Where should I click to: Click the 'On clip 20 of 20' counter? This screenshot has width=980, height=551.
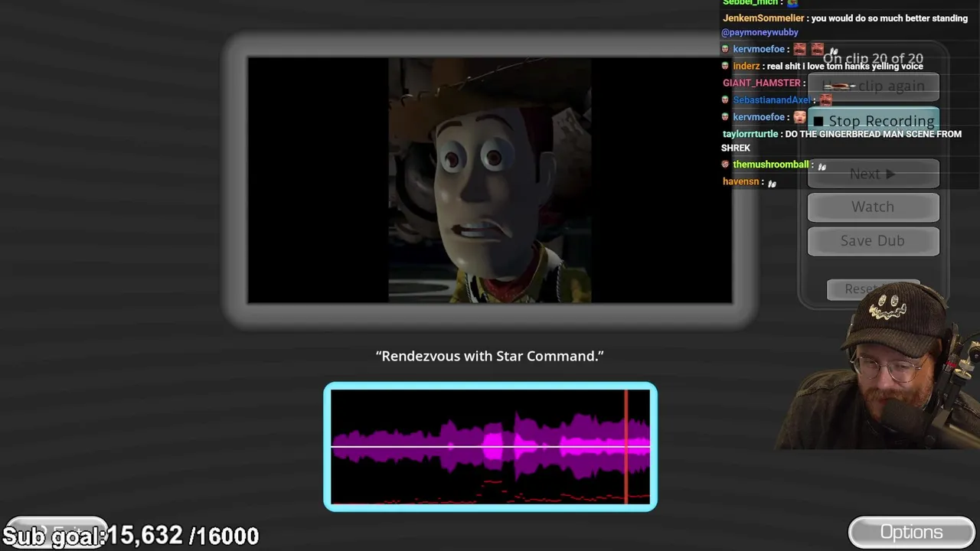click(873, 59)
